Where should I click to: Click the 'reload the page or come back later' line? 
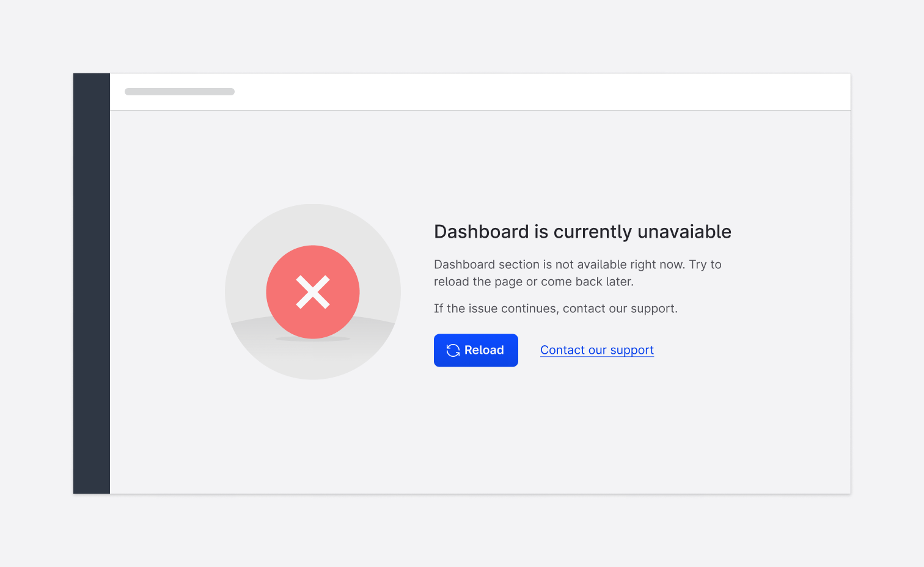point(533,282)
